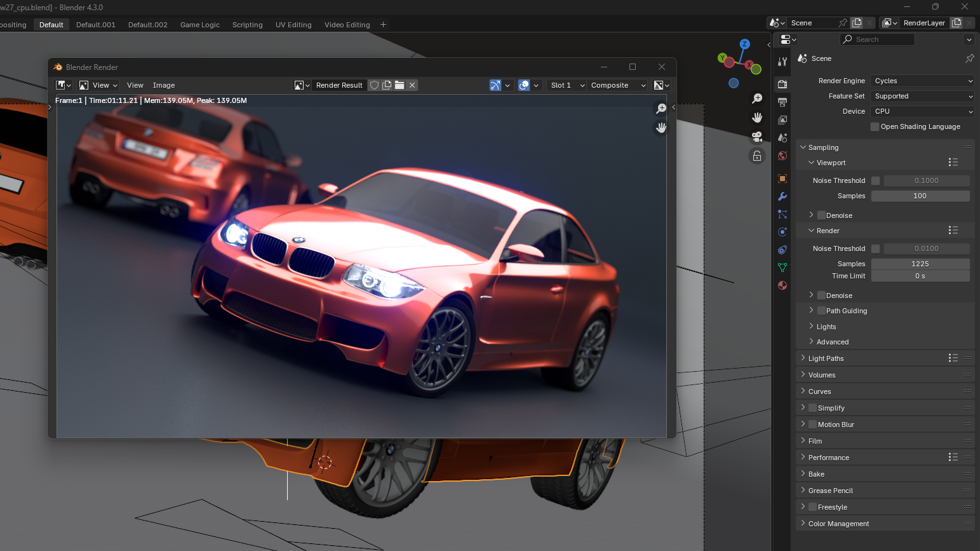Image resolution: width=980 pixels, height=551 pixels.
Task: Toggle the Freestyle checkbox
Action: (813, 507)
